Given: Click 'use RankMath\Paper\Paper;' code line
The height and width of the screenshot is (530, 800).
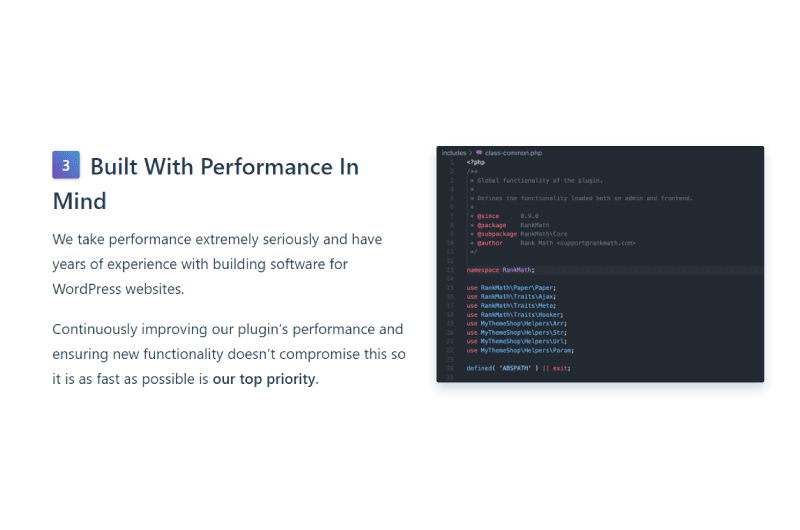Looking at the screenshot, I should 511,288.
